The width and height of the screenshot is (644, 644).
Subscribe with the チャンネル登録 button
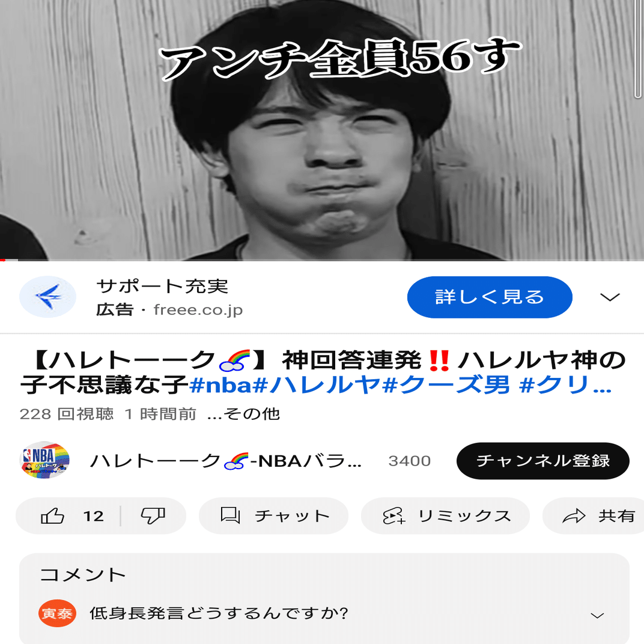tap(542, 461)
